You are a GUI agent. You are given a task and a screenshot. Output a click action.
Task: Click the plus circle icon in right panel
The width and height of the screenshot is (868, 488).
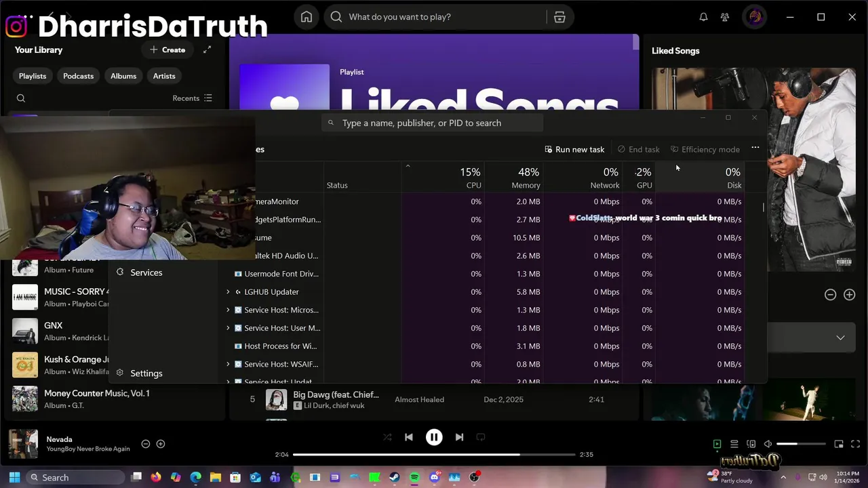(849, 295)
